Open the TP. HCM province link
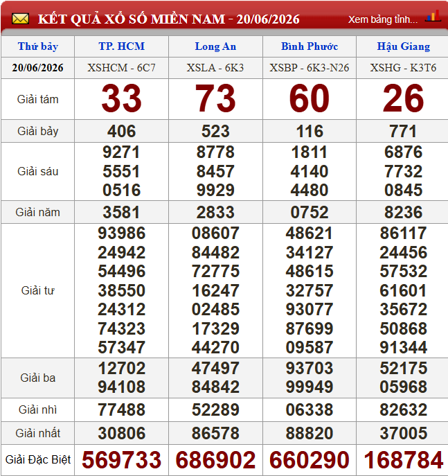The width and height of the screenshot is (448, 476). pos(122,46)
